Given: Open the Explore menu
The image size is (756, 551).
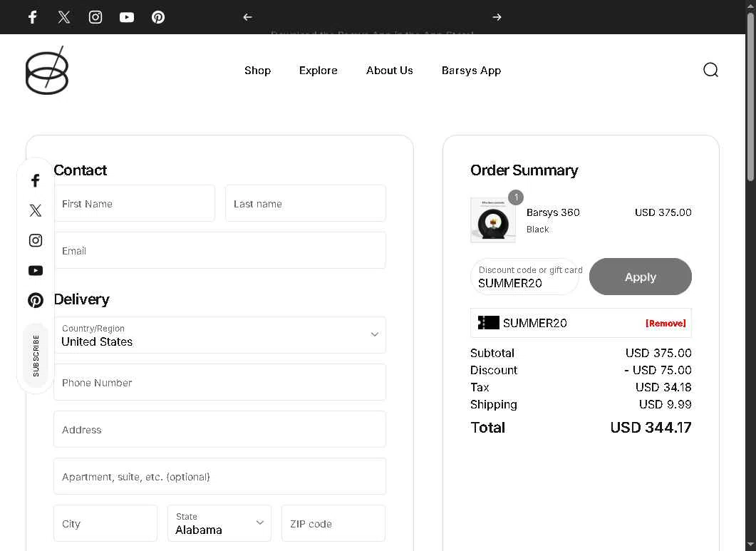Looking at the screenshot, I should coord(319,71).
